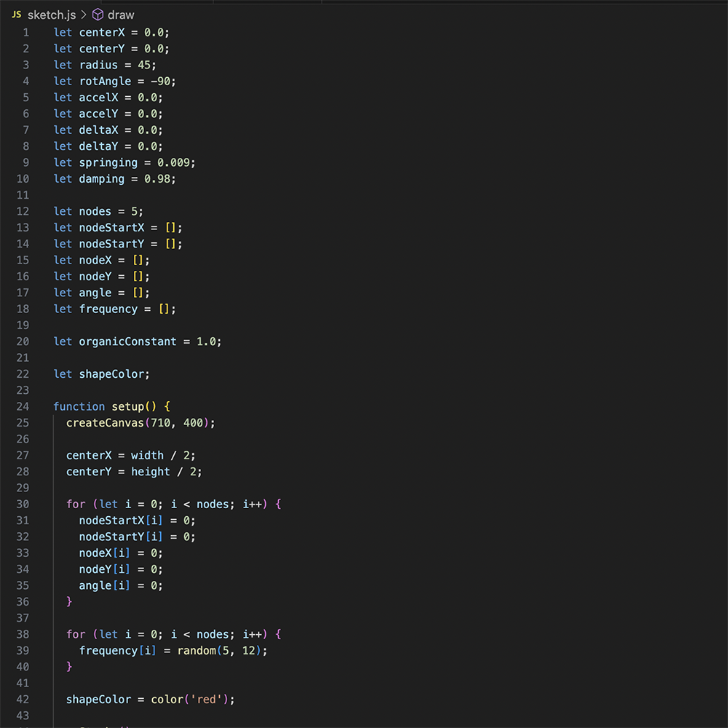
Task: Select the random function call on line 39
Action: point(197,650)
